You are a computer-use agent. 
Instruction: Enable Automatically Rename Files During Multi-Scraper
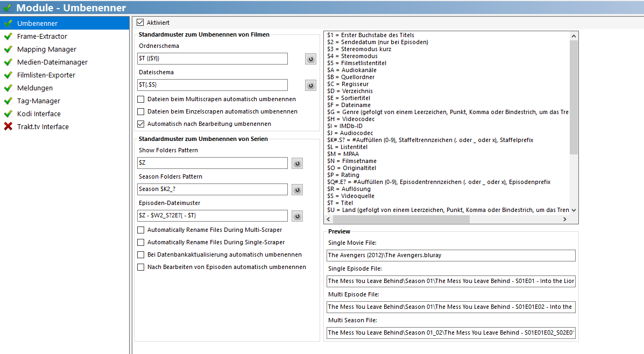140,230
